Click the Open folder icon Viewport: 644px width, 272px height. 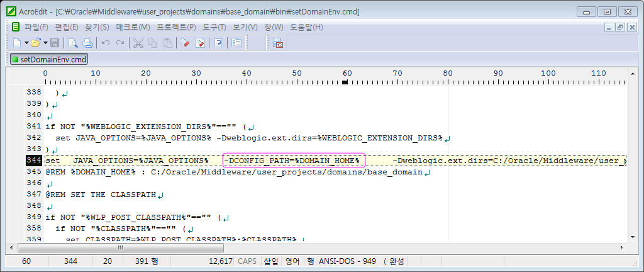pos(35,43)
